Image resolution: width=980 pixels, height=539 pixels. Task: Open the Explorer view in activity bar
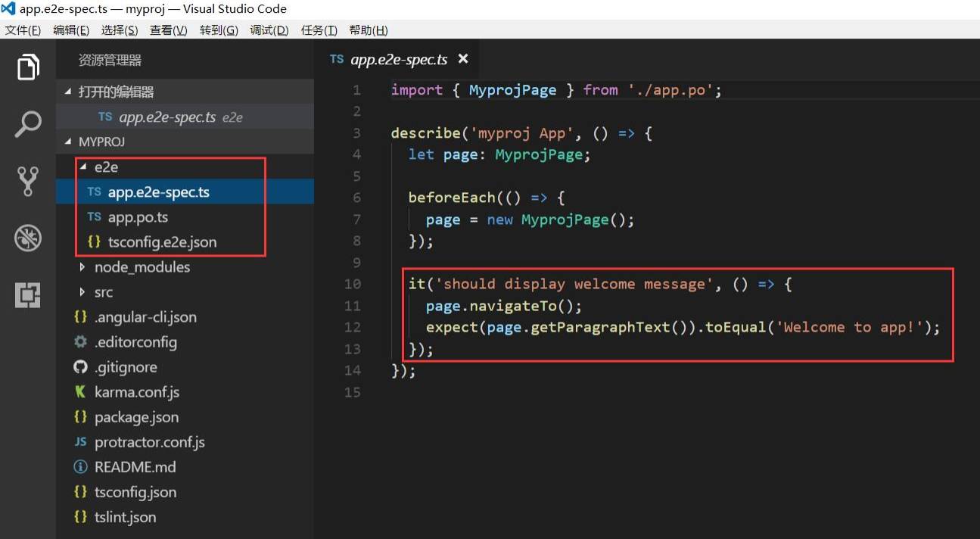[x=28, y=67]
